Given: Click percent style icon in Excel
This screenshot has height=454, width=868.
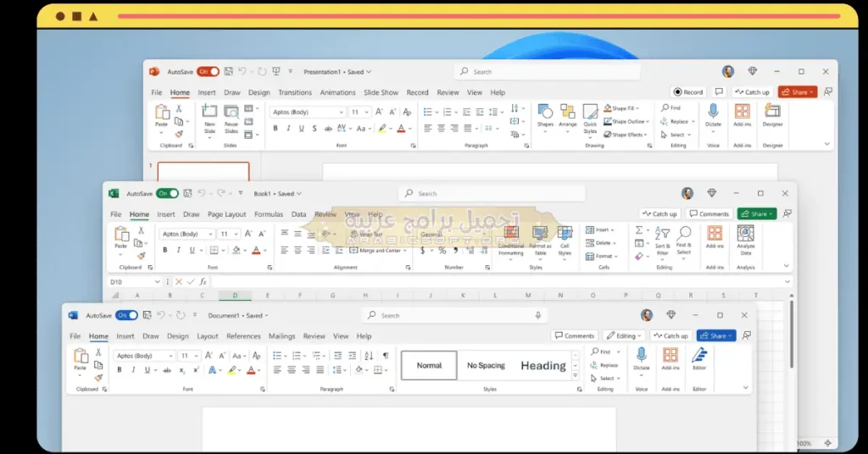Looking at the screenshot, I should pos(442,251).
